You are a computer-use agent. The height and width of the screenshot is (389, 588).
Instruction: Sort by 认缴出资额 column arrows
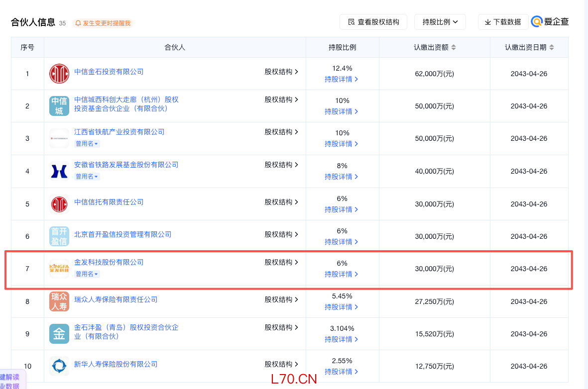454,47
